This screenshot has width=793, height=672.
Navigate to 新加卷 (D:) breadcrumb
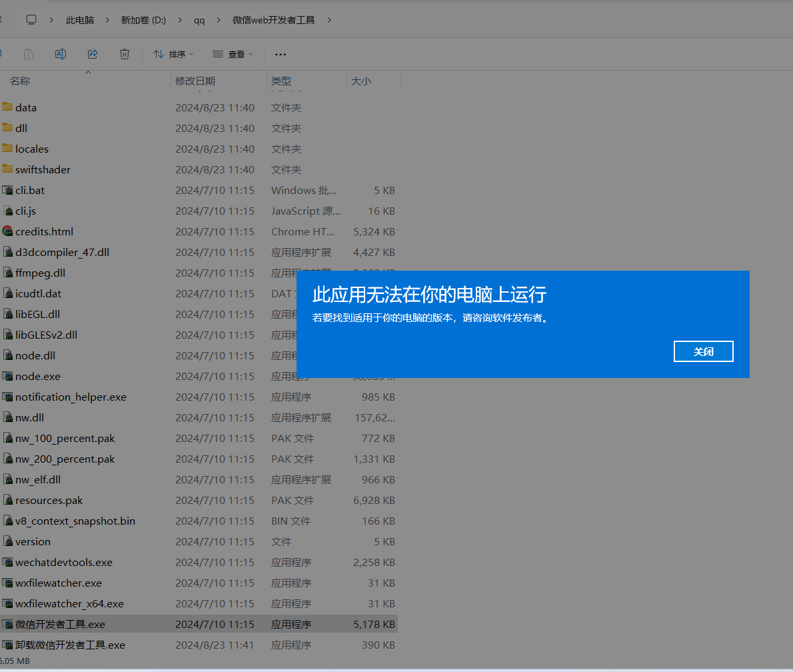pyautogui.click(x=143, y=20)
